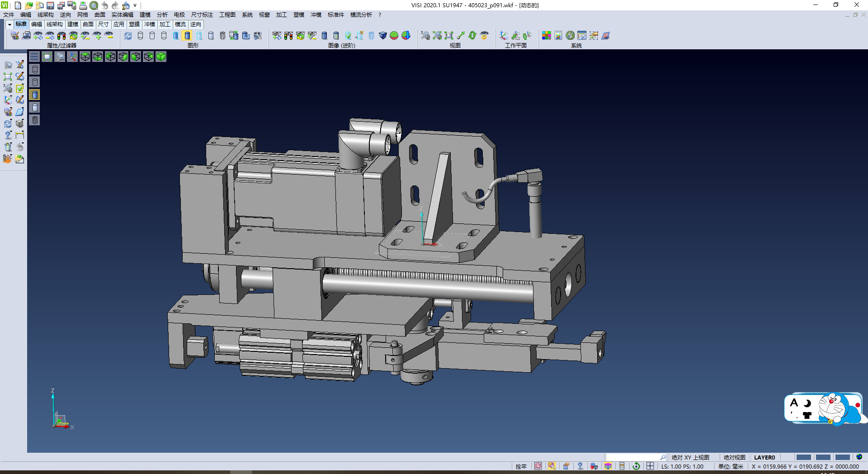Toggle the highlighted shaded cylinder display mode
This screenshot has width=868, height=474.
[x=187, y=36]
